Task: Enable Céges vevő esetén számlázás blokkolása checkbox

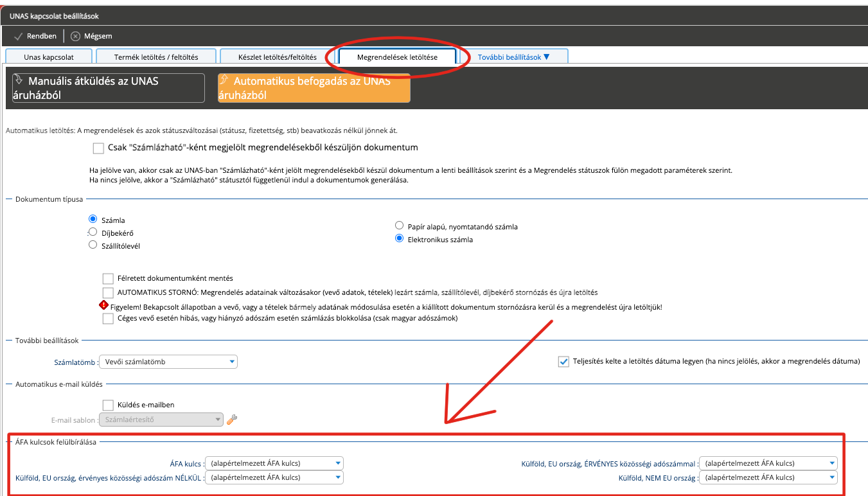Action: pyautogui.click(x=108, y=319)
